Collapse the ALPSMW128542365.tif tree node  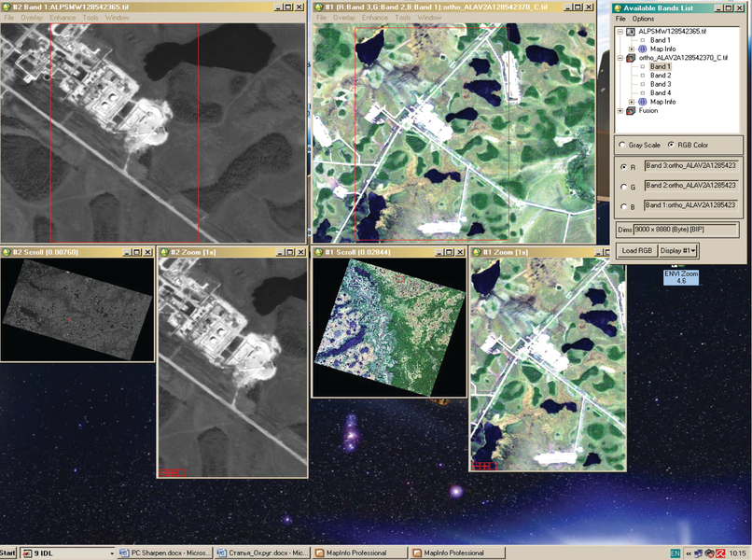[x=620, y=32]
